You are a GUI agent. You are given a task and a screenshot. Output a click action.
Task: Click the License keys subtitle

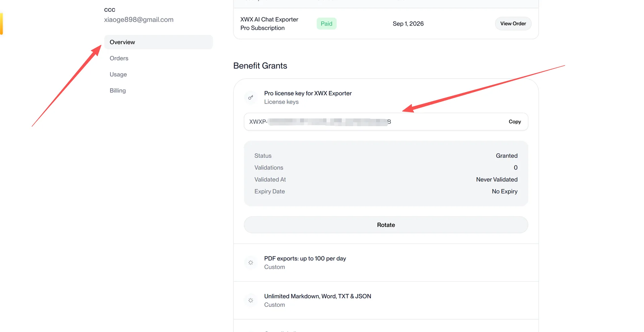(281, 102)
